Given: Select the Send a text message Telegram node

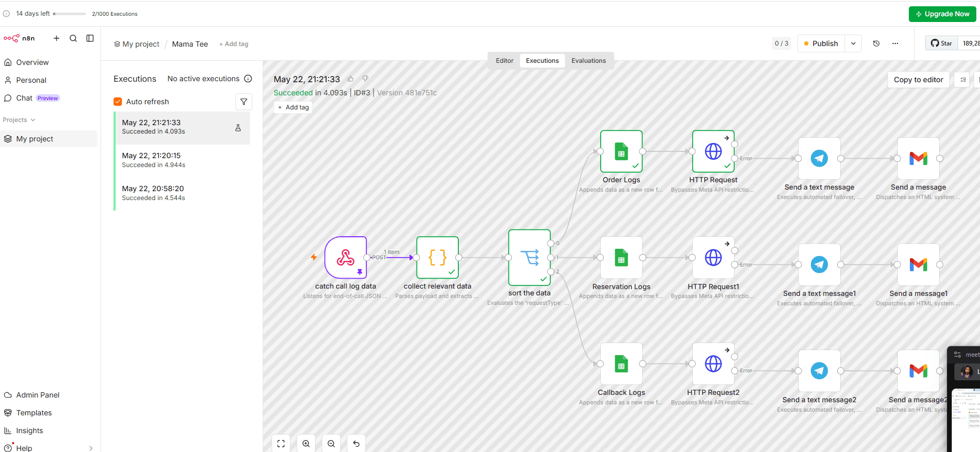Looking at the screenshot, I should [819, 158].
